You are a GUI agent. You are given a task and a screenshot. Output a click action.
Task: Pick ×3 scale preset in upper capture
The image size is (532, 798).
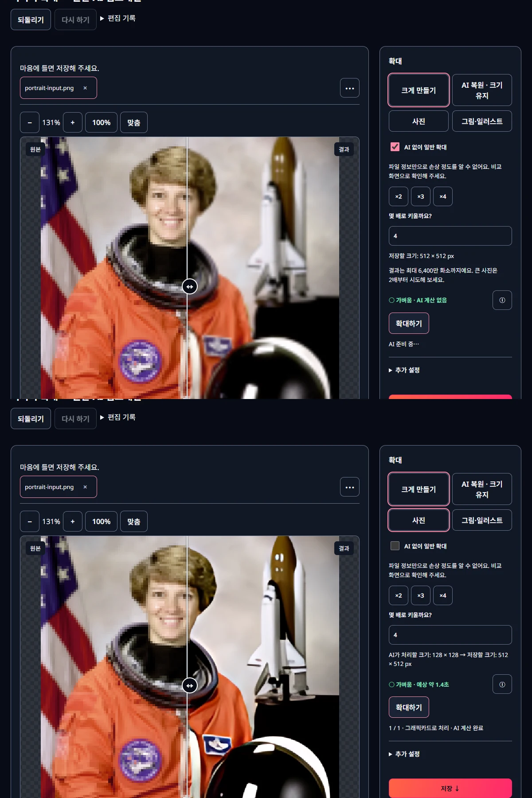click(x=421, y=196)
